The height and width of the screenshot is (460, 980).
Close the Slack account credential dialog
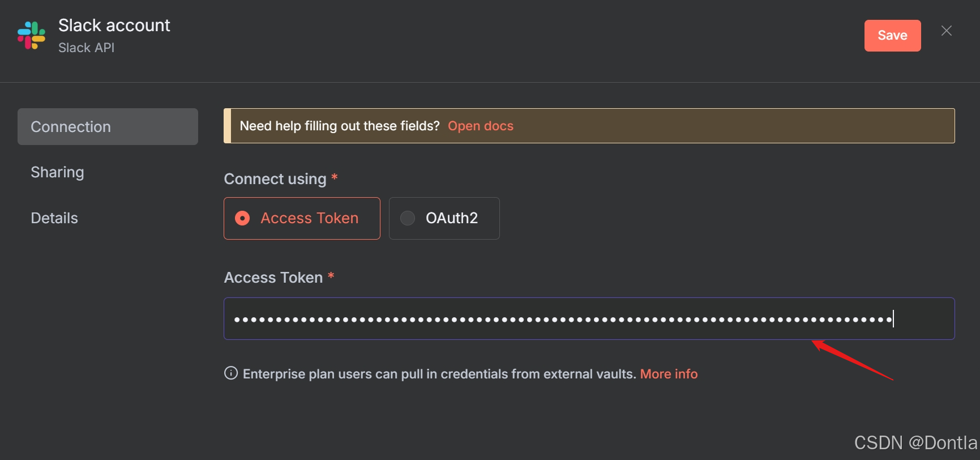(947, 31)
